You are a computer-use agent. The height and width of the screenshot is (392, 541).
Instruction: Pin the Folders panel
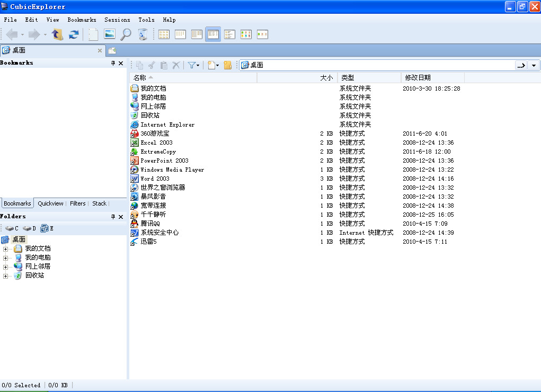(x=113, y=217)
